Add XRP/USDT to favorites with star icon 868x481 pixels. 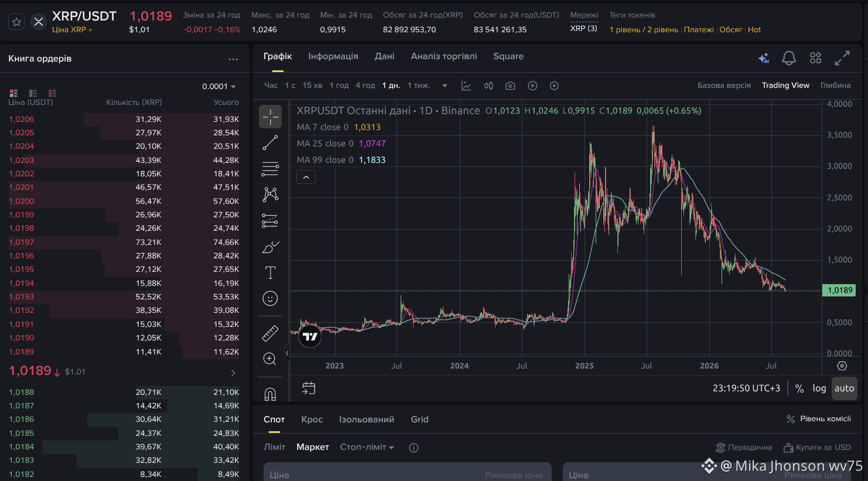pyautogui.click(x=17, y=22)
